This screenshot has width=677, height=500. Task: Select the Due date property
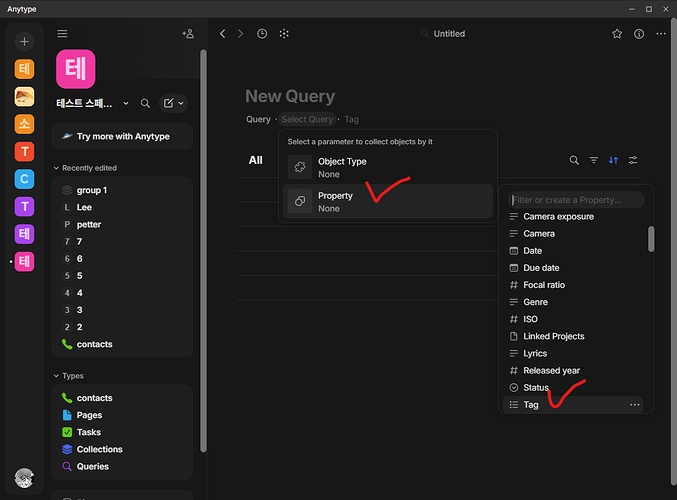(x=573, y=268)
